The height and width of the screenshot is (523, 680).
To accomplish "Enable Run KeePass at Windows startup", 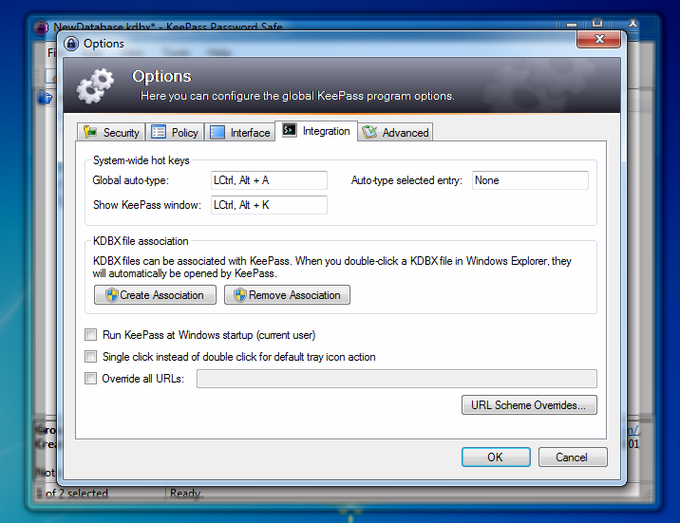I will tap(91, 335).
